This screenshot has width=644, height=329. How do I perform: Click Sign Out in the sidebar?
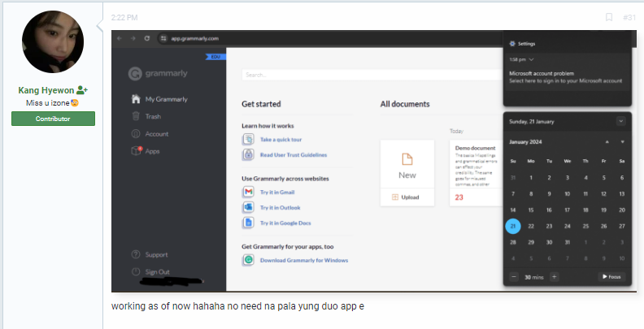157,272
